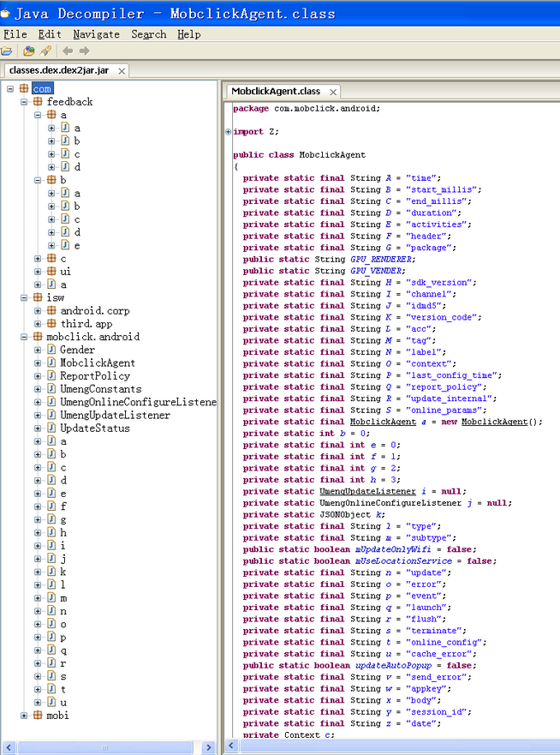
Task: Click the UmengConstants class file icon
Action: click(x=51, y=388)
